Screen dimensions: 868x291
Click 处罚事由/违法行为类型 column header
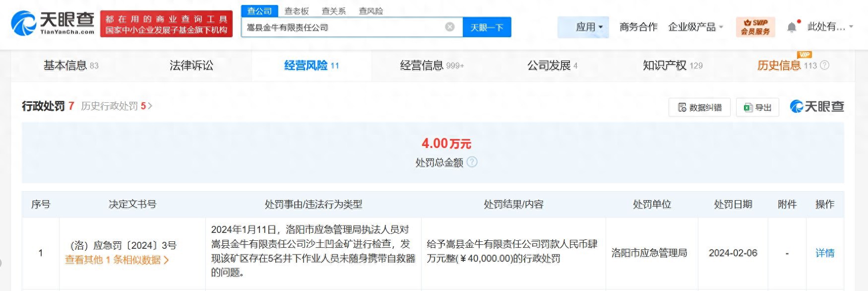click(313, 204)
